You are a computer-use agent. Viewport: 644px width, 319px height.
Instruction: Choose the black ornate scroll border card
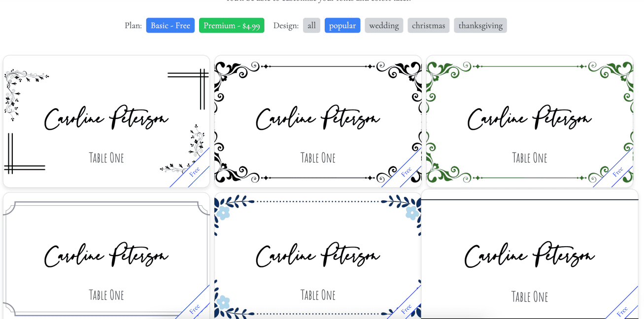pyautogui.click(x=318, y=121)
